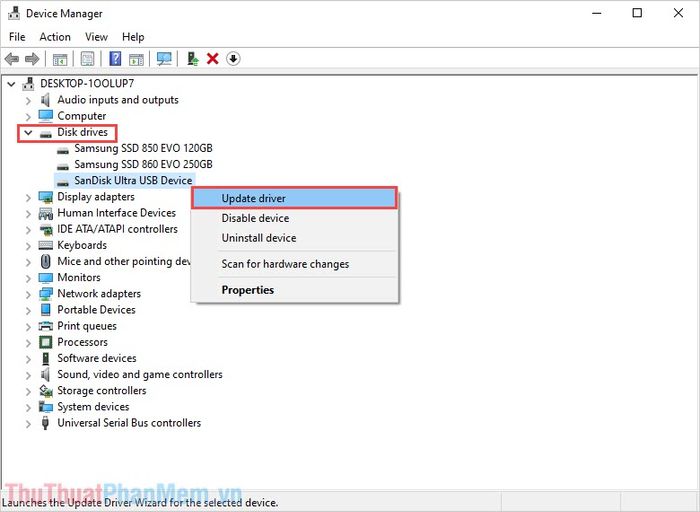Click the Show/Hide console tree icon
Image resolution: width=700 pixels, height=512 pixels.
tap(60, 59)
